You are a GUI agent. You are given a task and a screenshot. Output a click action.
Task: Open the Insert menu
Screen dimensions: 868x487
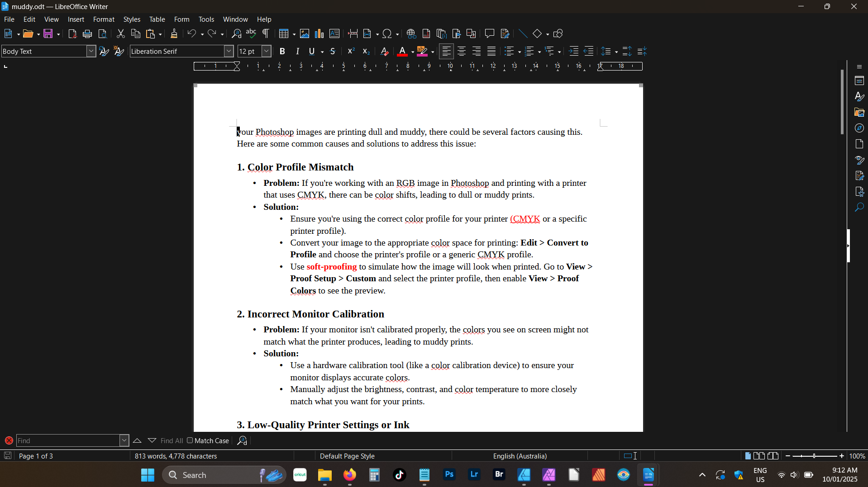[76, 19]
